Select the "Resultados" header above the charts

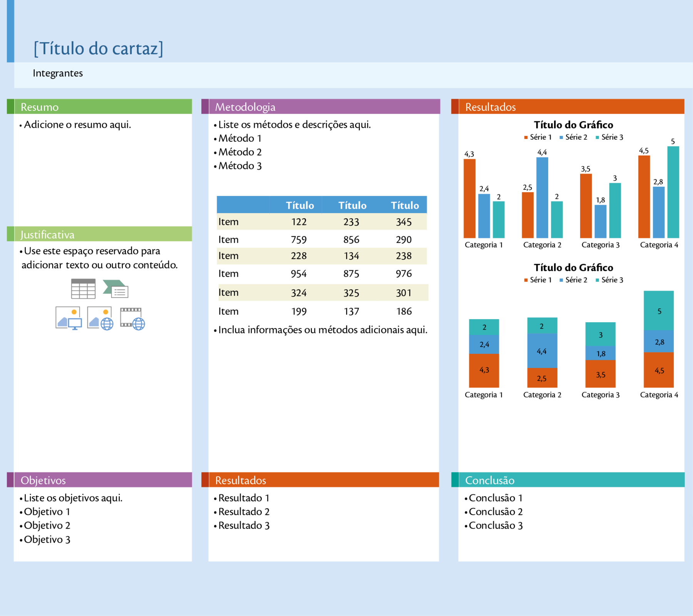[568, 107]
